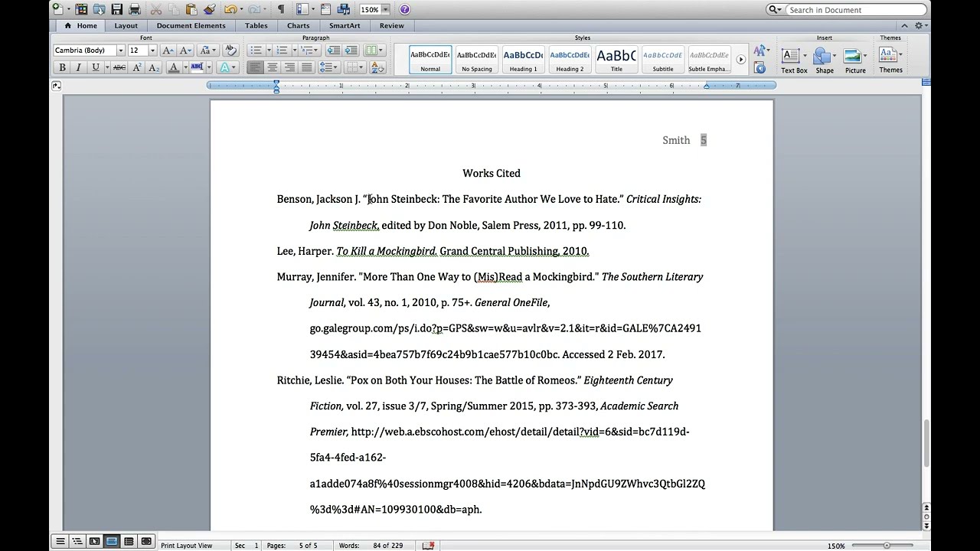Viewport: 980px width, 551px height.
Task: Open the Toolbox icon
Action: 327,9
